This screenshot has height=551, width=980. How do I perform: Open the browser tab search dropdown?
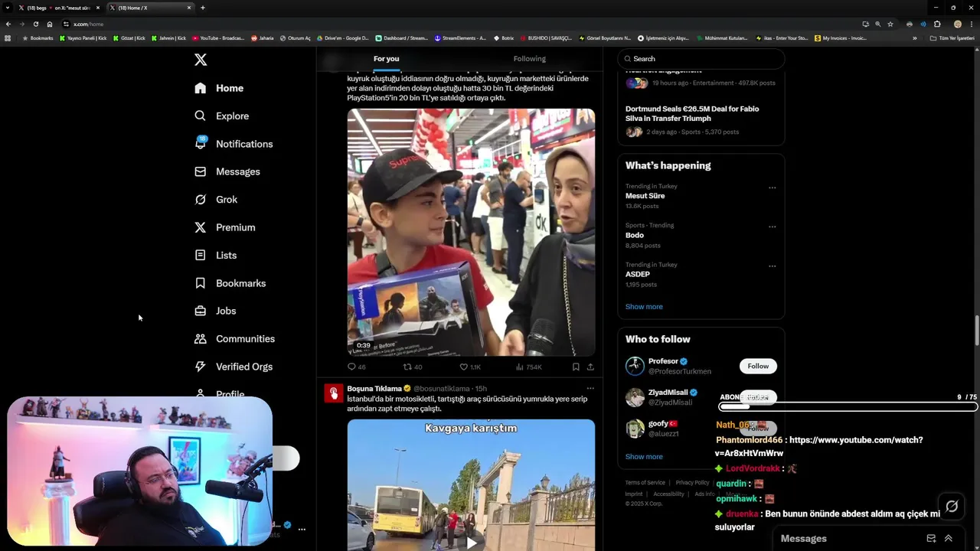pos(7,8)
